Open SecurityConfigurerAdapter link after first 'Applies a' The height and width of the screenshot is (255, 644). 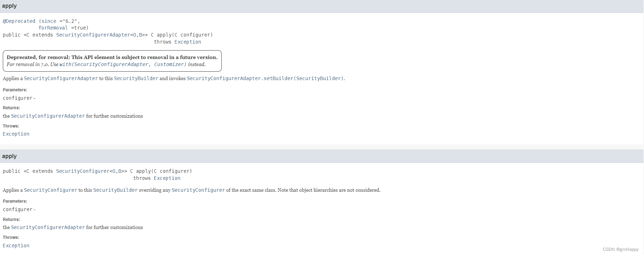tap(61, 78)
